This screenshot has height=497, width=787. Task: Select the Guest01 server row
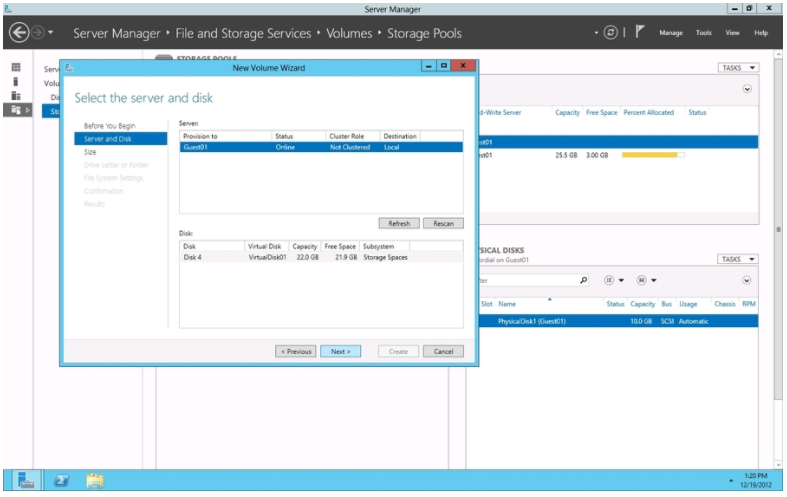coord(321,147)
